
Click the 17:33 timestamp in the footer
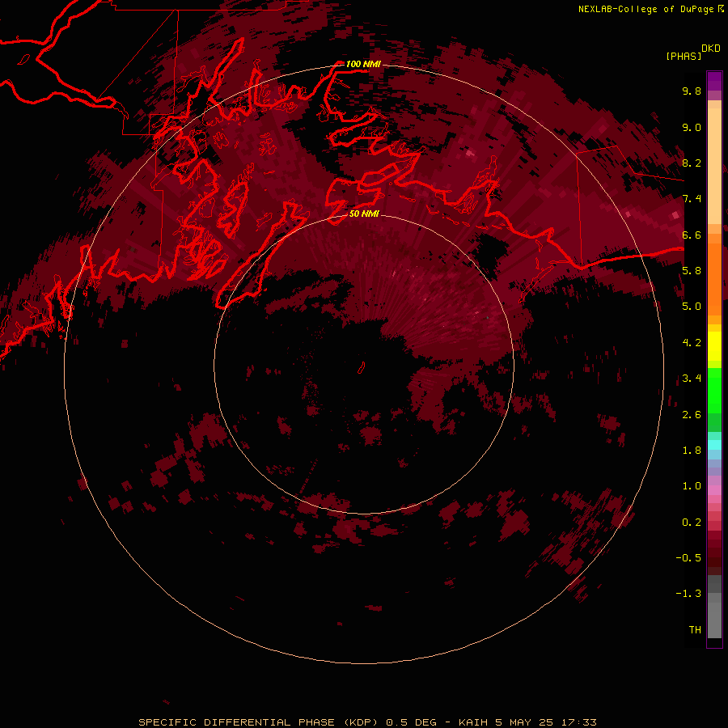coord(578,722)
